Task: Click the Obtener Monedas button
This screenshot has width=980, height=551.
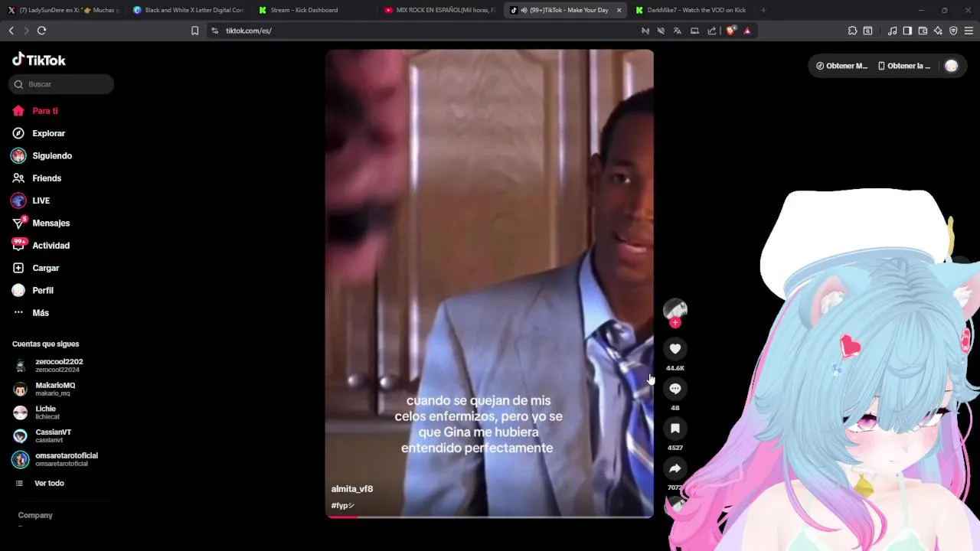Action: (x=841, y=66)
